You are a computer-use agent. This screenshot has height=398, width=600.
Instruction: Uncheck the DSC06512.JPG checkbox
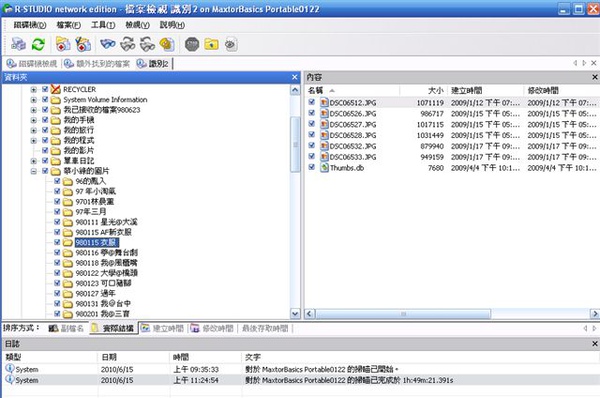click(311, 102)
